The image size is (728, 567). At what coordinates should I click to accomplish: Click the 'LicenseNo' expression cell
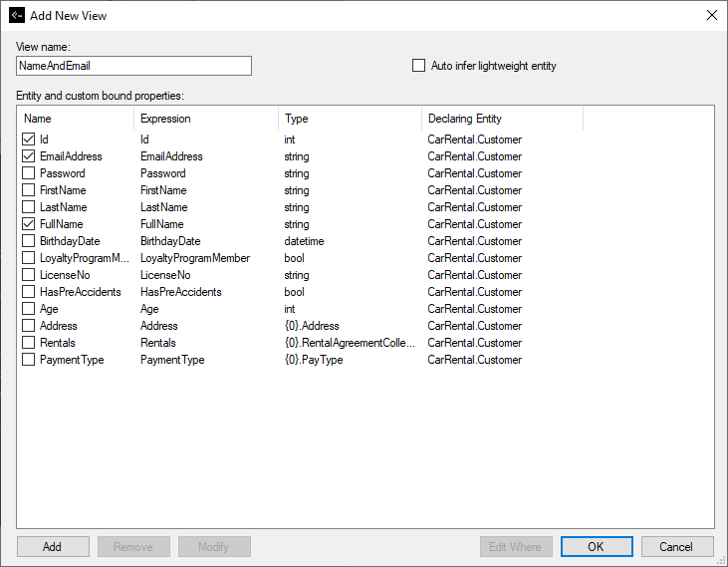[165, 275]
